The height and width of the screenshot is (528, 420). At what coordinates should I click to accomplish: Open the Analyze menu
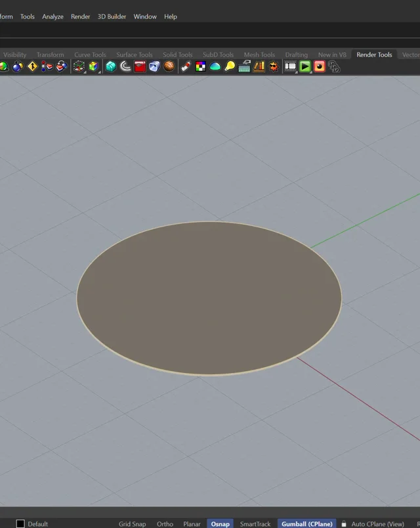click(52, 16)
